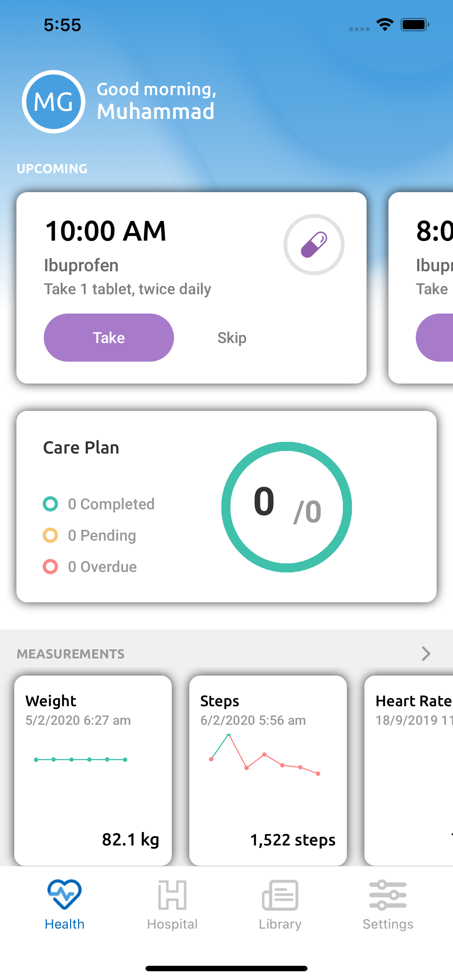The width and height of the screenshot is (453, 980).
Task: Tap the green Completed status circle
Action: tap(50, 504)
